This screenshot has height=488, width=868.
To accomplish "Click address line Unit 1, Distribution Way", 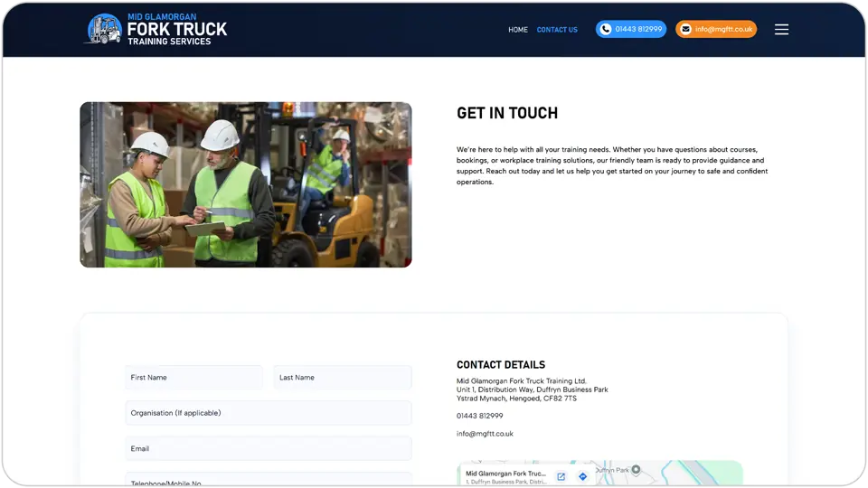I will click(x=532, y=389).
